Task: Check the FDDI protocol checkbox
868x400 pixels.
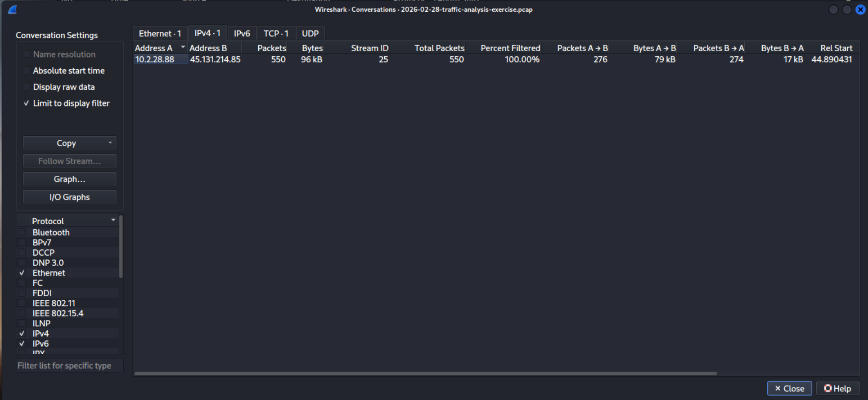Action: point(22,293)
